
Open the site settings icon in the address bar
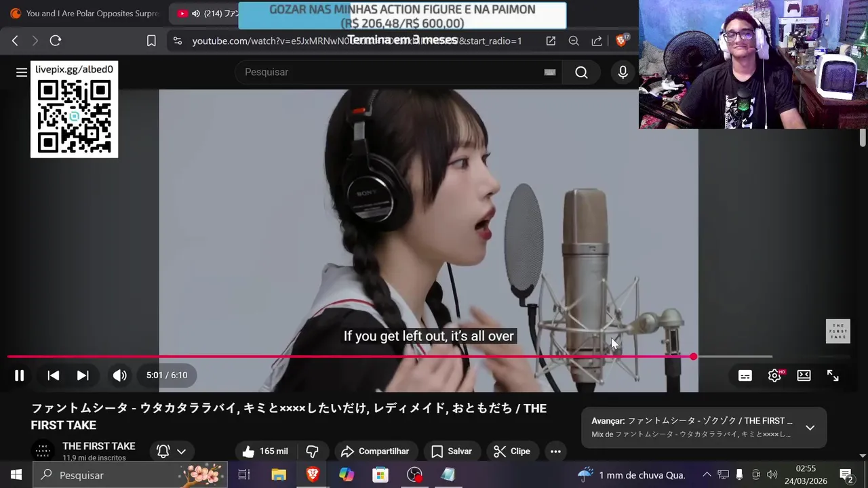tap(178, 41)
